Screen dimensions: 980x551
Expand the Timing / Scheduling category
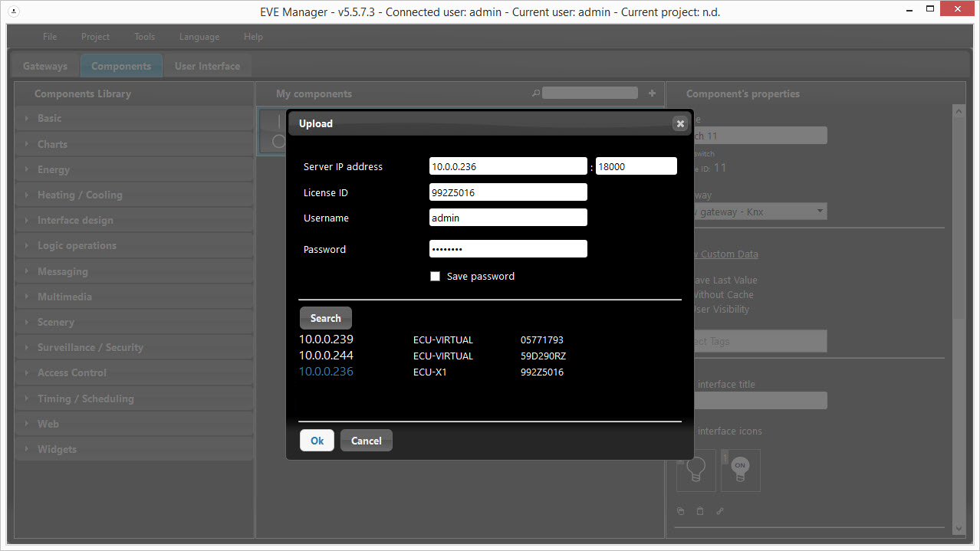click(133, 398)
